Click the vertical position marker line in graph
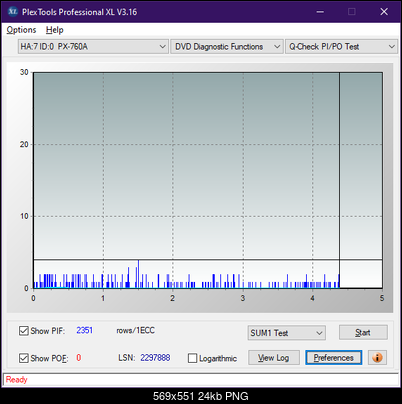402x404 pixels. [x=339, y=180]
